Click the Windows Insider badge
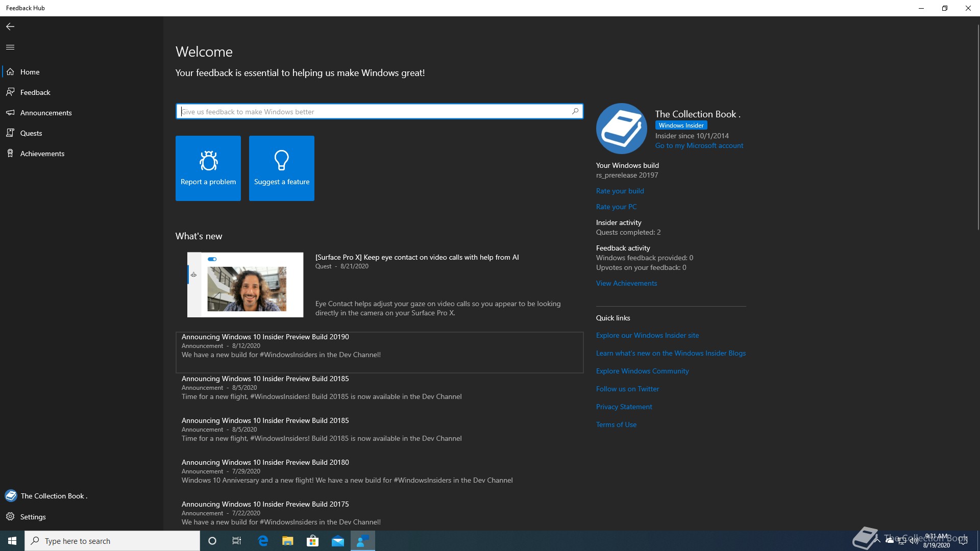980x551 pixels. click(x=681, y=126)
